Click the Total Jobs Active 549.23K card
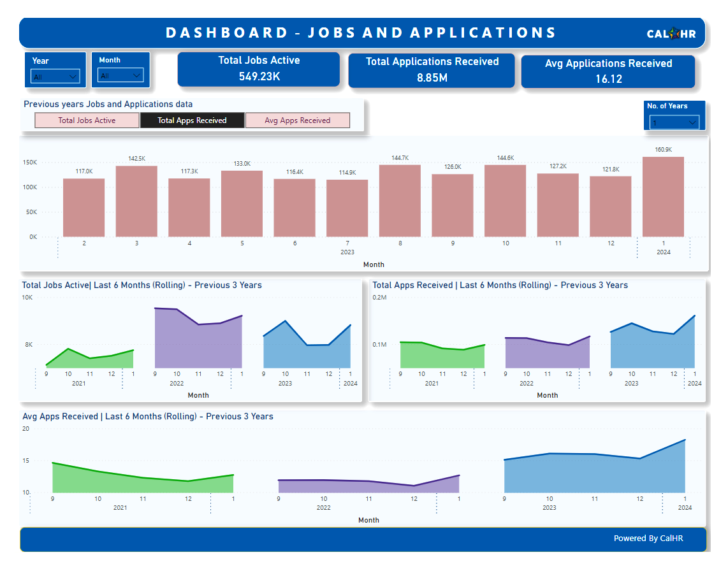728x571 pixels. tap(259, 69)
